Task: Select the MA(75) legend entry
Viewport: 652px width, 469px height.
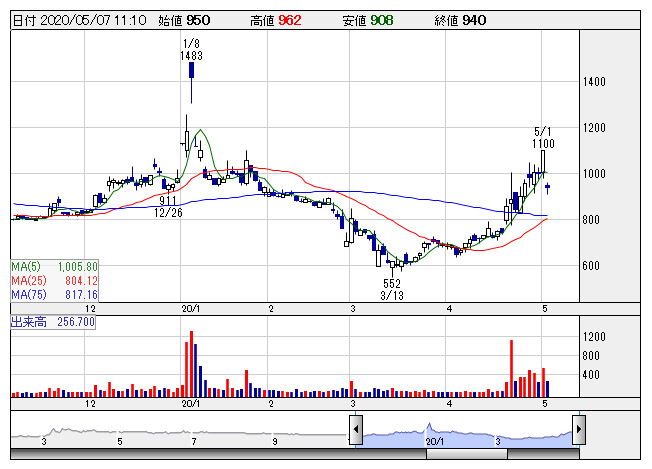Action: pos(54,295)
